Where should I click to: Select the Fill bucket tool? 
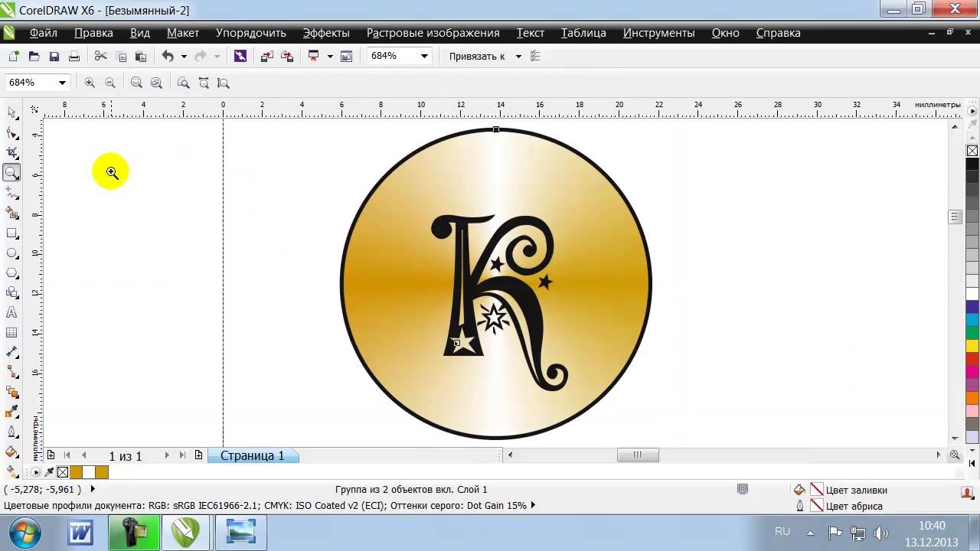click(x=11, y=452)
